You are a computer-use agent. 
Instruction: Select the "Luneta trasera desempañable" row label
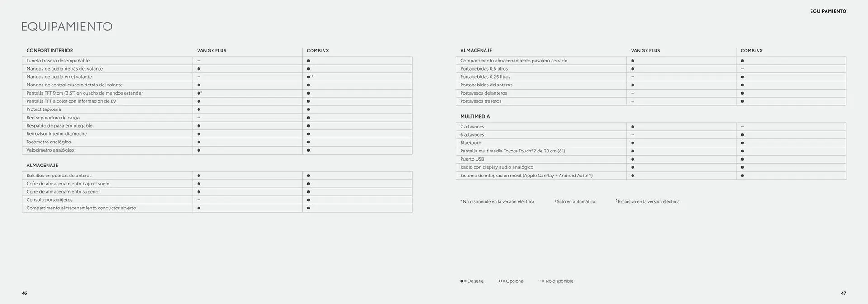click(x=58, y=61)
